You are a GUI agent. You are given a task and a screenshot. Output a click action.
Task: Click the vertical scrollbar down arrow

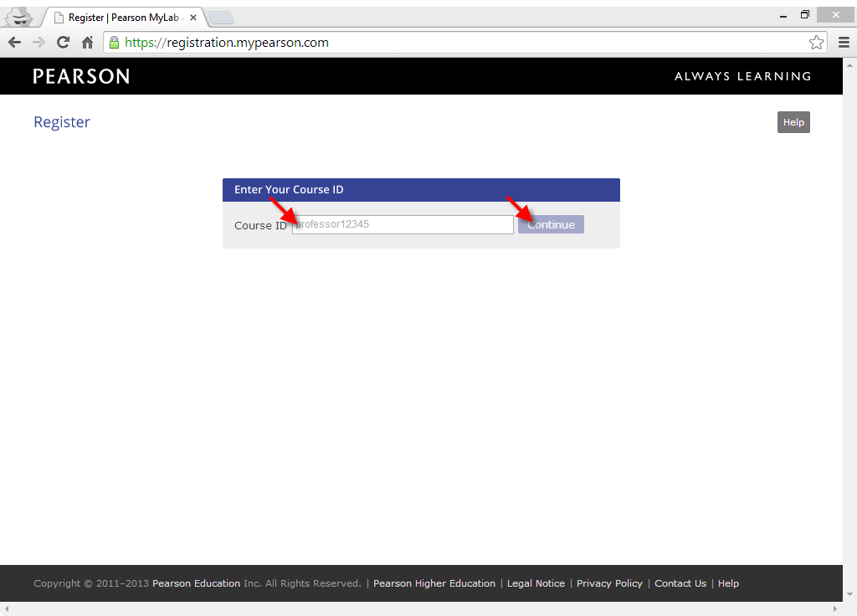(x=849, y=593)
